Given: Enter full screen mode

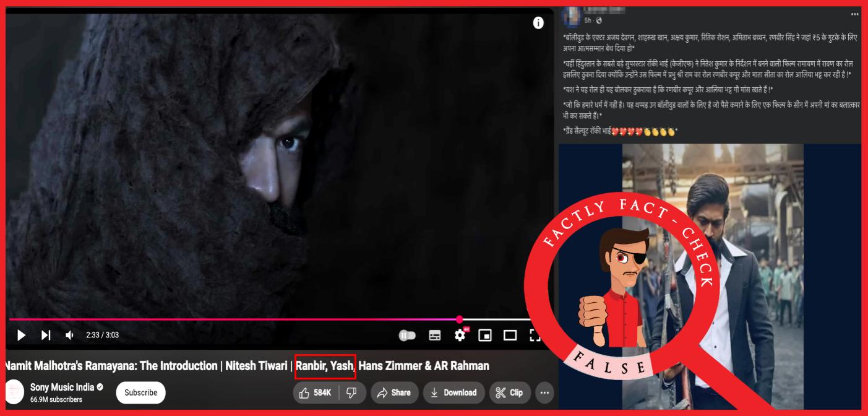Looking at the screenshot, I should tap(535, 335).
